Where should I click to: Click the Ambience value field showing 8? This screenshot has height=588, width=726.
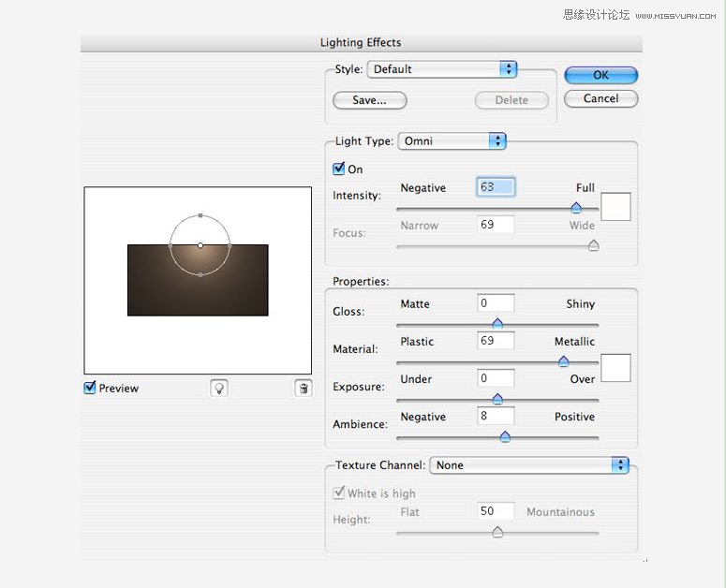[496, 416]
